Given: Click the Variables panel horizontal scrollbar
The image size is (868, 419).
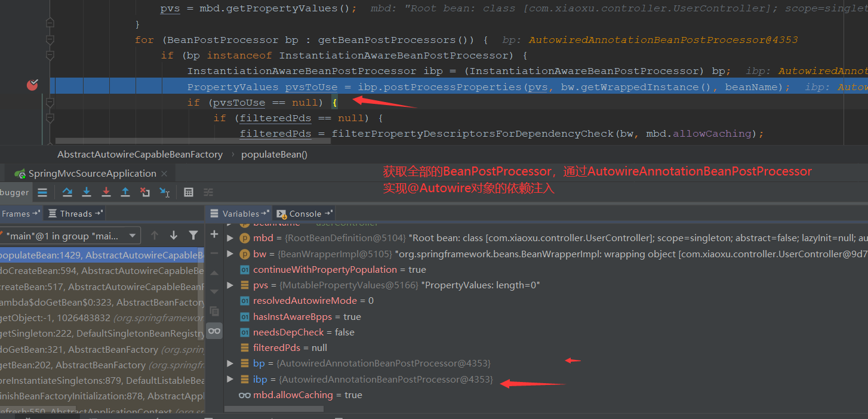Looking at the screenshot, I should point(274,409).
